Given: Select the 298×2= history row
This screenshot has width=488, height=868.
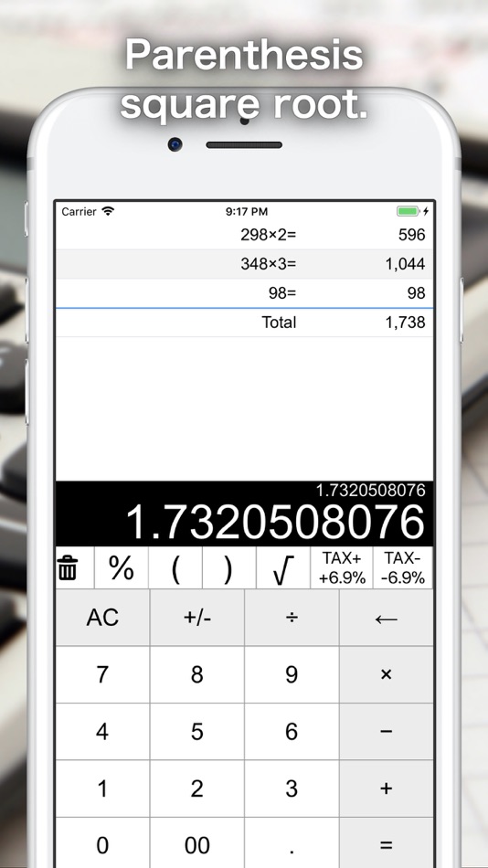Looking at the screenshot, I should (244, 235).
